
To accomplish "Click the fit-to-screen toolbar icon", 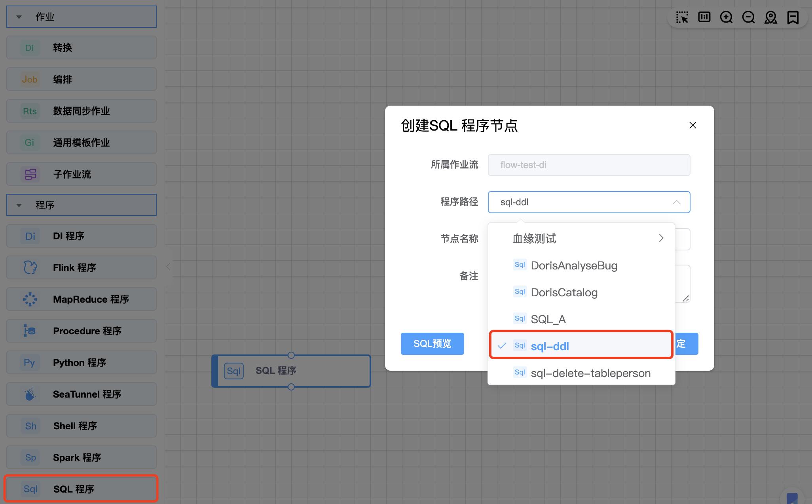I will (x=704, y=17).
